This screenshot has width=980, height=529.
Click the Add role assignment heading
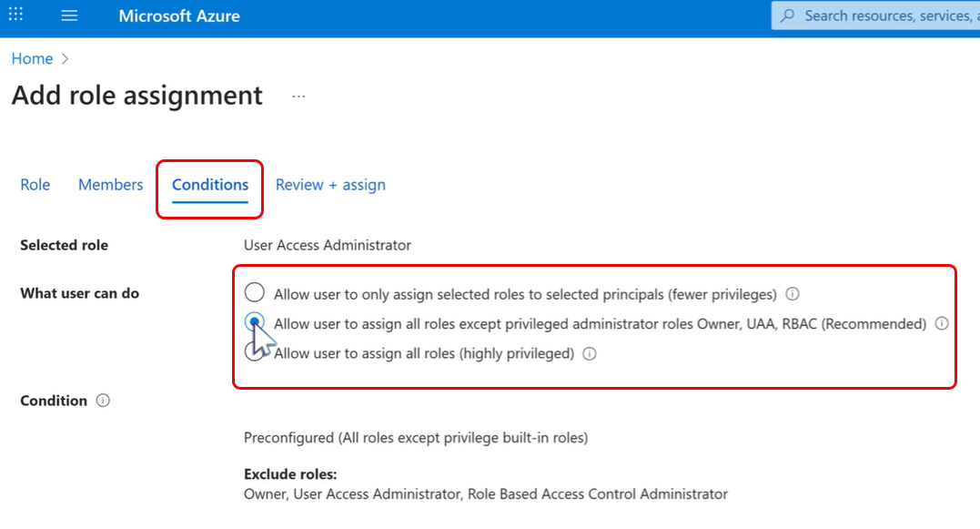(137, 96)
